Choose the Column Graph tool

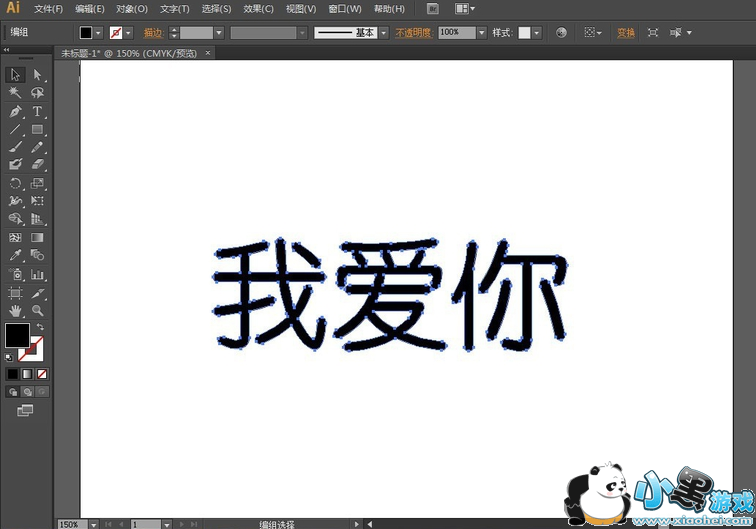click(37, 274)
